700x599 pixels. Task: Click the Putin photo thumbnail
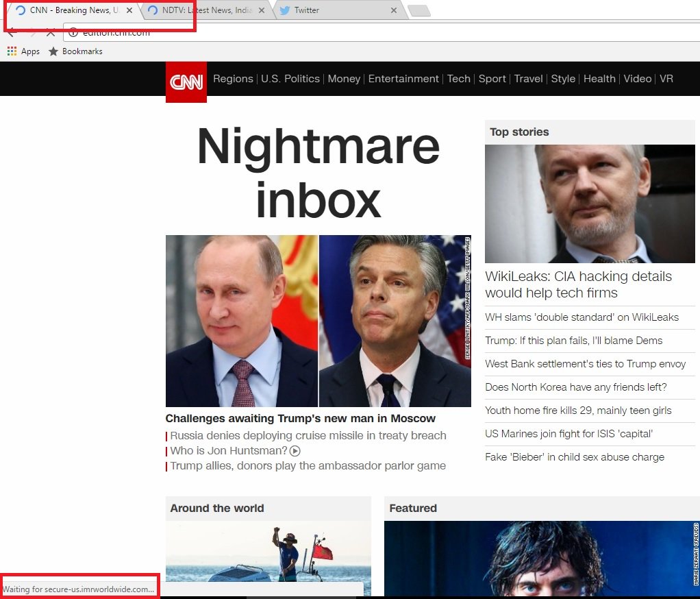242,321
